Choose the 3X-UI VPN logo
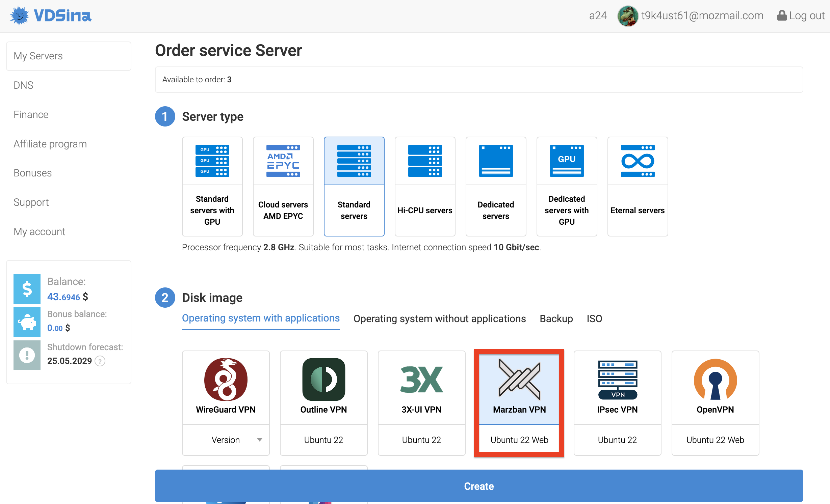 click(421, 380)
